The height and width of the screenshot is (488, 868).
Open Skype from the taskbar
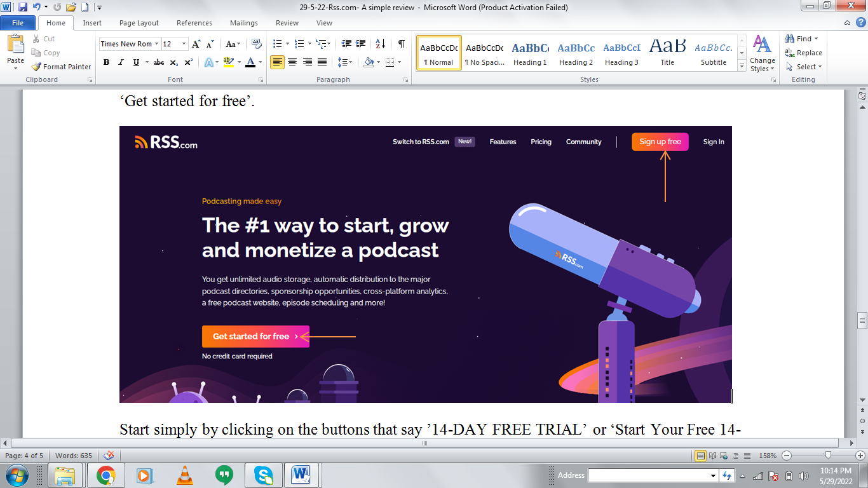(x=263, y=475)
